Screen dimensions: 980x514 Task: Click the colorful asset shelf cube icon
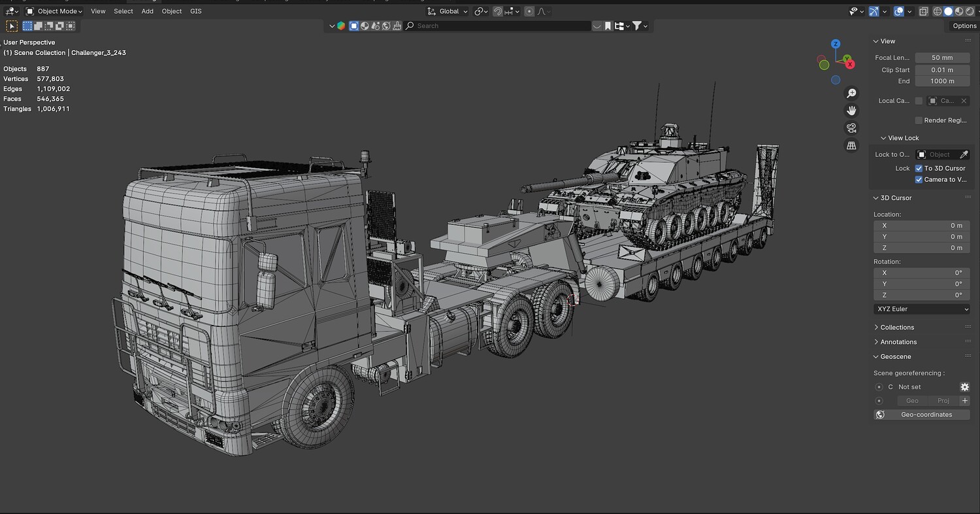[341, 26]
